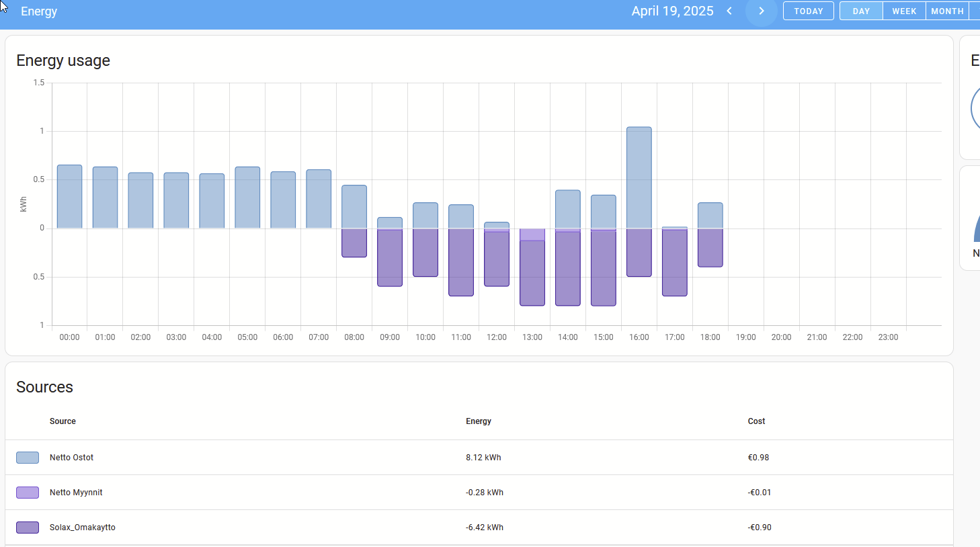Click the Netto Ostot color swatch
Image resolution: width=980 pixels, height=547 pixels.
click(28, 458)
